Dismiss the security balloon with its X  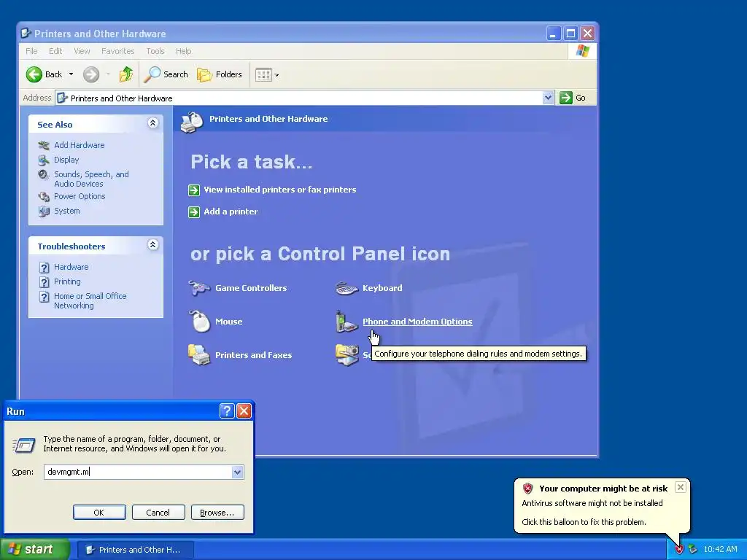coord(681,487)
